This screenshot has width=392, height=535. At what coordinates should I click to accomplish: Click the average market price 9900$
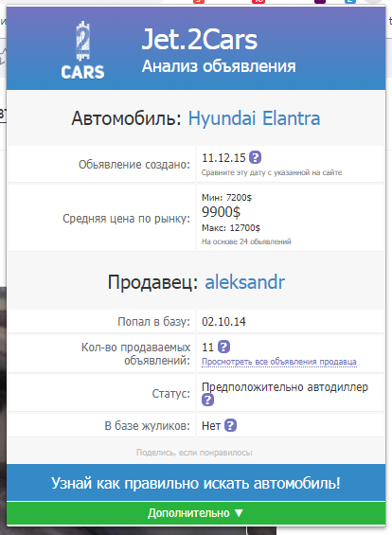point(221,212)
